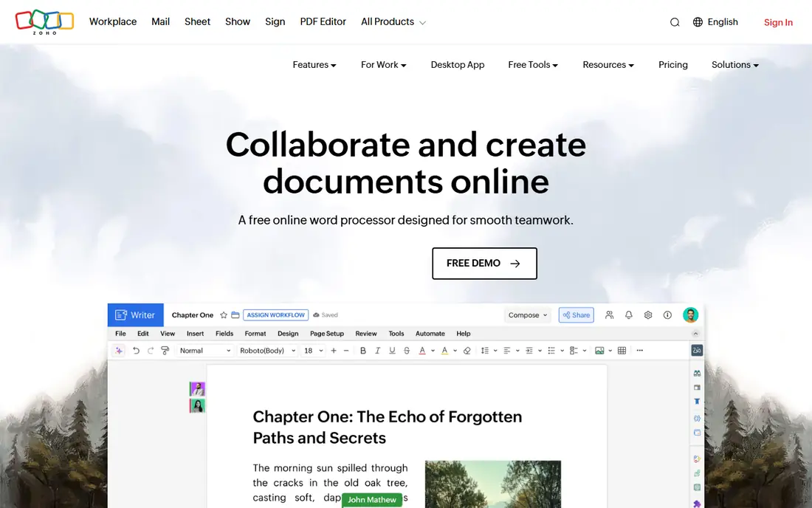Click the checklist icon
The width and height of the screenshot is (812, 508).
pos(574,351)
